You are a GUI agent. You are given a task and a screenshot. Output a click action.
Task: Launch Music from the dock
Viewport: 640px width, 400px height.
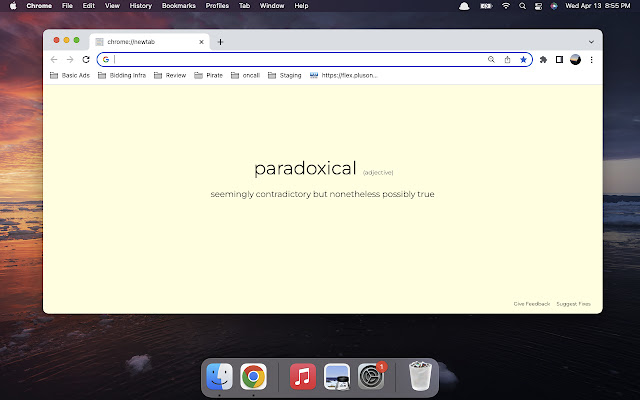click(x=302, y=376)
